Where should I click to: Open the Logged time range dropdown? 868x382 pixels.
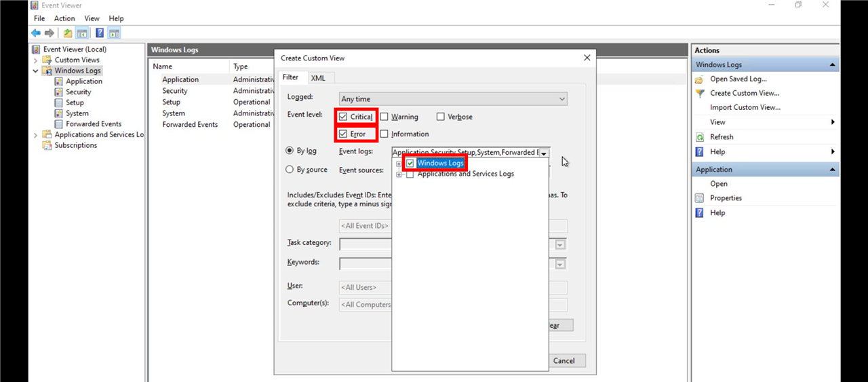[452, 99]
